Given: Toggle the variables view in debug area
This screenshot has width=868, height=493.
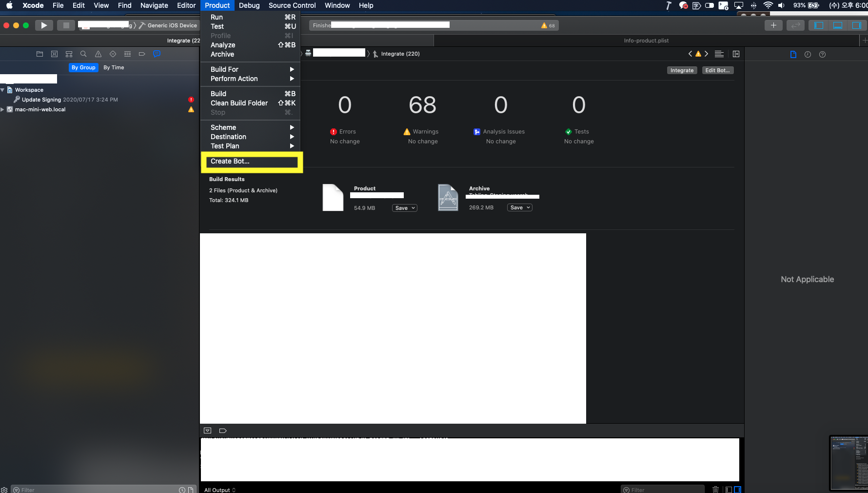Looking at the screenshot, I should coord(729,490).
